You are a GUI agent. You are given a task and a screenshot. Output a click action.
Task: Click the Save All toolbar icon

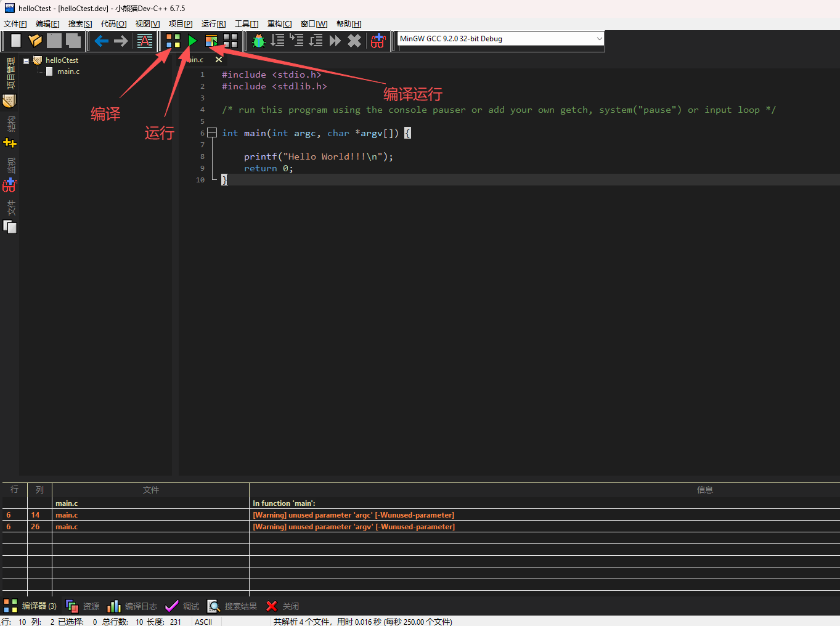[73, 41]
